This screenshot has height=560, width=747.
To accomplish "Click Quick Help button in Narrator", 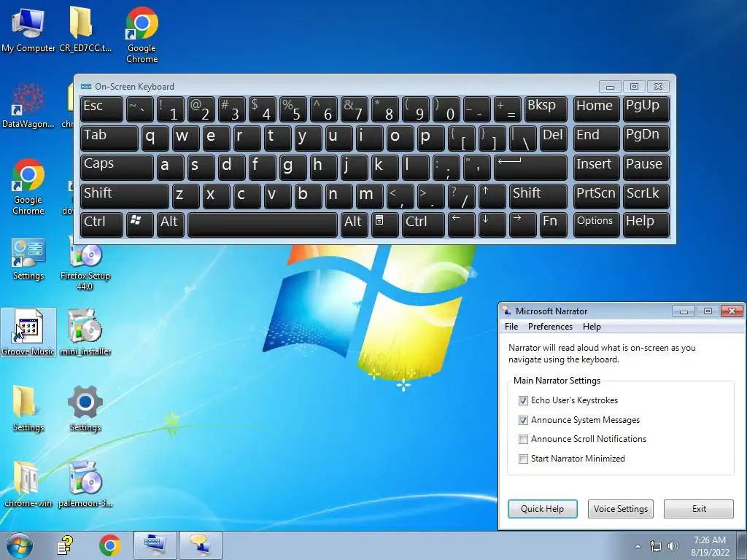I will [542, 508].
